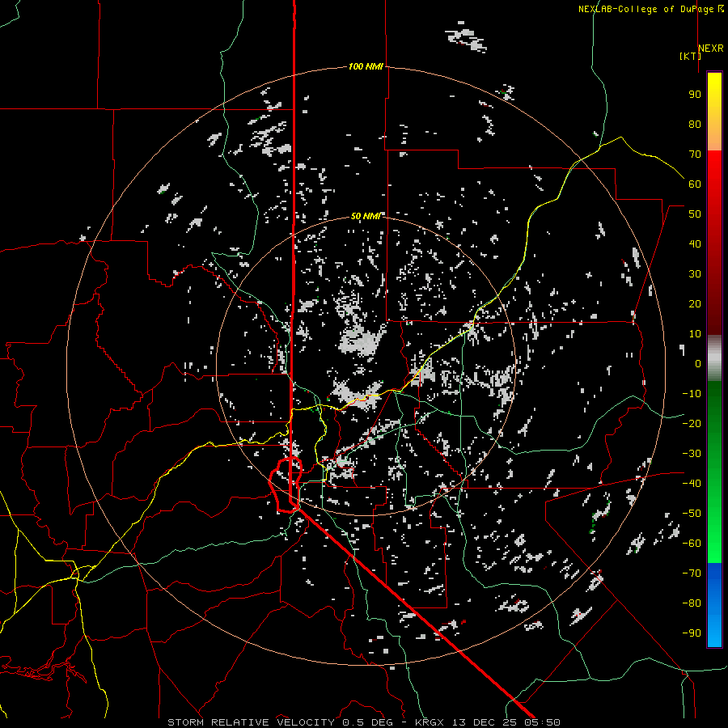Image resolution: width=728 pixels, height=728 pixels.
Task: Click the -90 value on velocity scale
Action: tap(692, 633)
